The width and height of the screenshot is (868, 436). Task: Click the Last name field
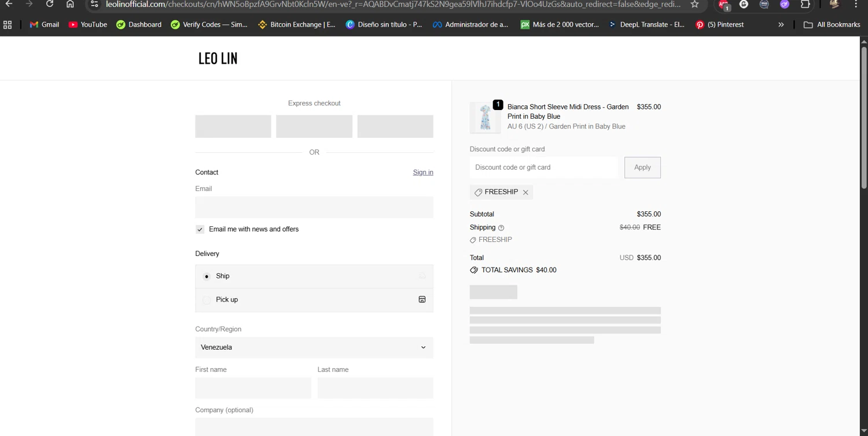point(375,388)
